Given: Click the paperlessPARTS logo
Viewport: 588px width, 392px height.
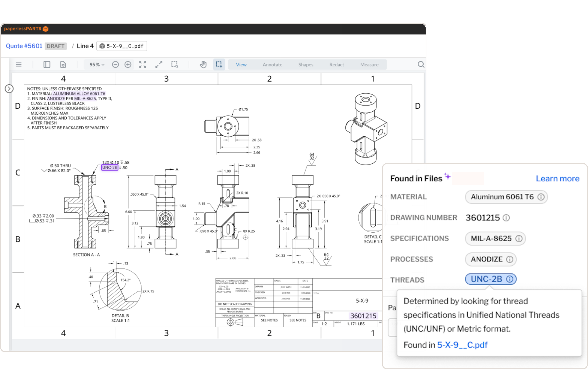Looking at the screenshot, I should pyautogui.click(x=26, y=29).
